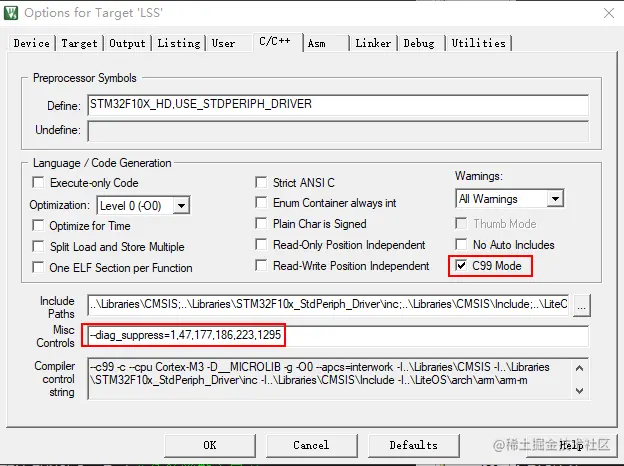Click the Cancel button

(311, 445)
